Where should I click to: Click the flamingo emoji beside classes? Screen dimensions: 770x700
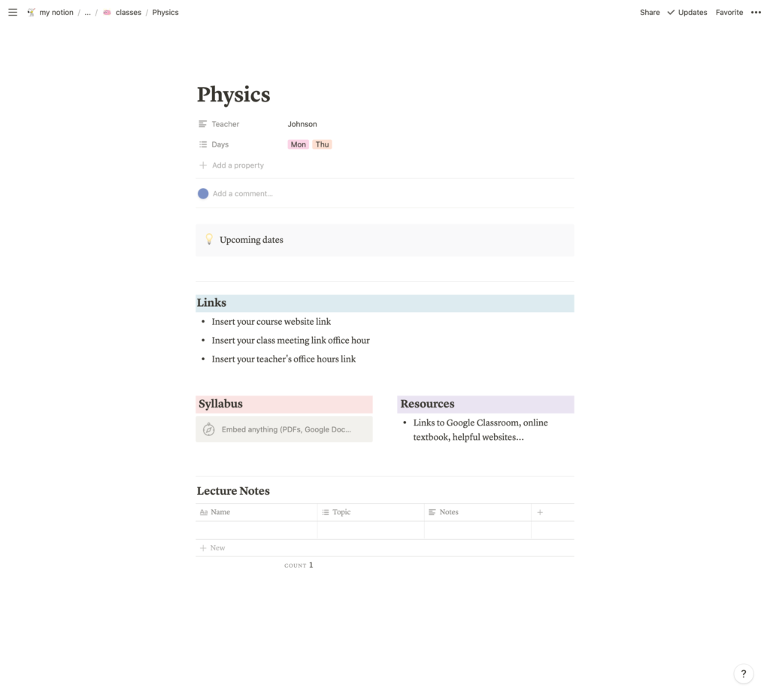[105, 12]
